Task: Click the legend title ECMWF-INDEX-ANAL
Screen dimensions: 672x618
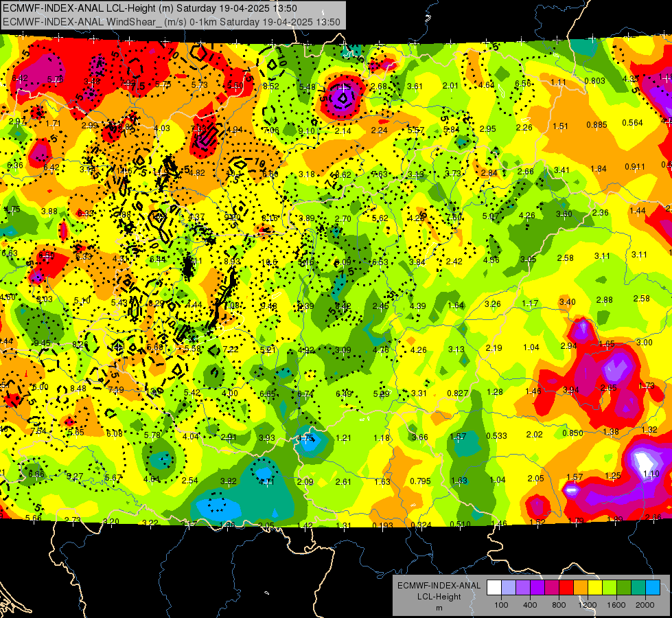Action: pos(439,586)
